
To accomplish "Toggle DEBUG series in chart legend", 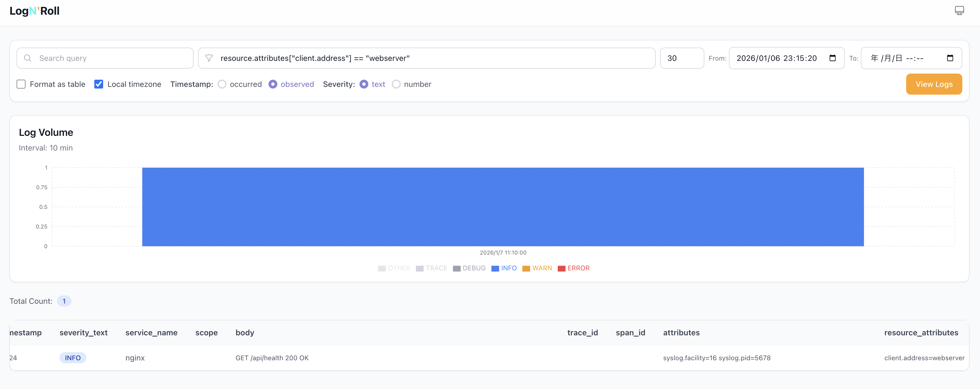I will [469, 268].
